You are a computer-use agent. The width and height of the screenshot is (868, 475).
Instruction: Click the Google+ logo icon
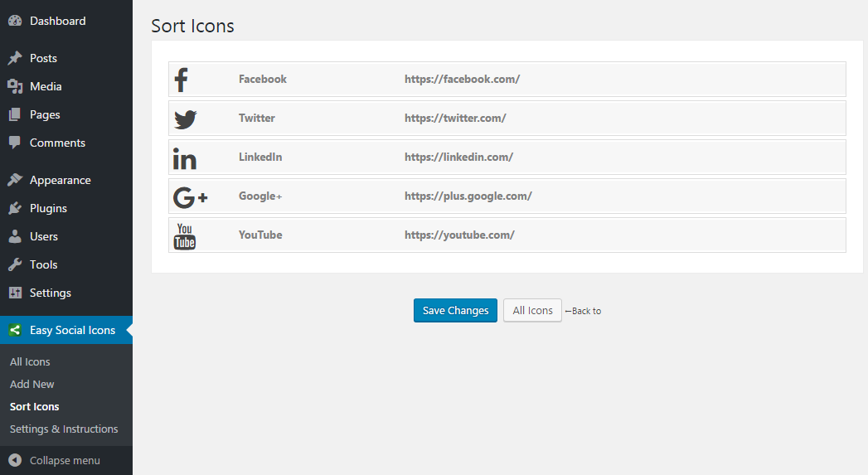click(x=190, y=197)
